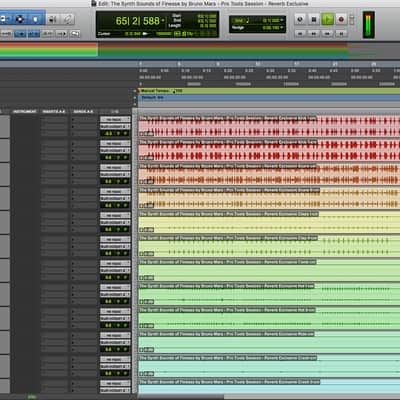
Task: Open the Grid value dropdown arrow
Action: (282, 20)
